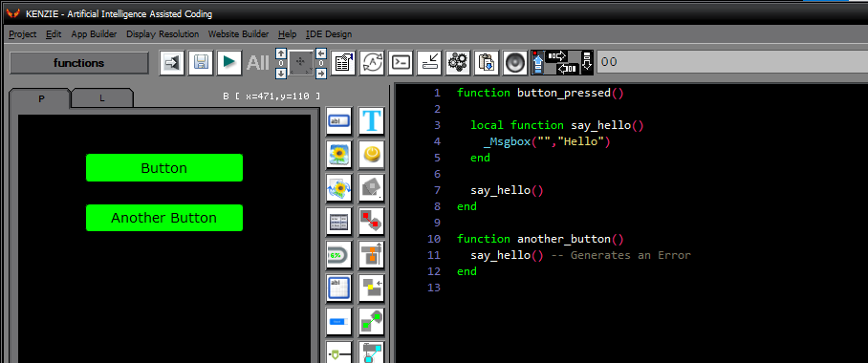Screen dimensions: 868x363
Task: Switch to the P tab
Action: click(x=41, y=98)
